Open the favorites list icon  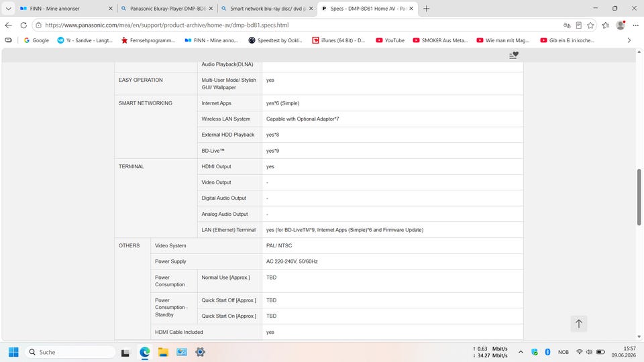tap(606, 25)
